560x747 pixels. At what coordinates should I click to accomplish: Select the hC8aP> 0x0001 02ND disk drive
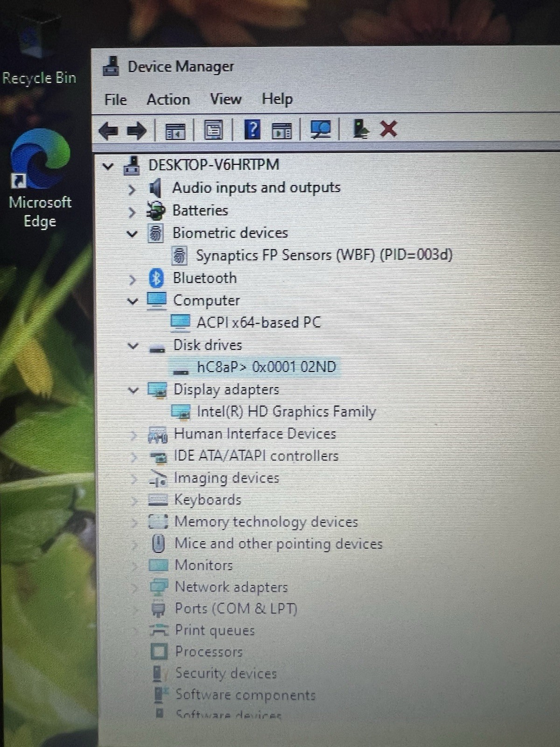coord(266,366)
